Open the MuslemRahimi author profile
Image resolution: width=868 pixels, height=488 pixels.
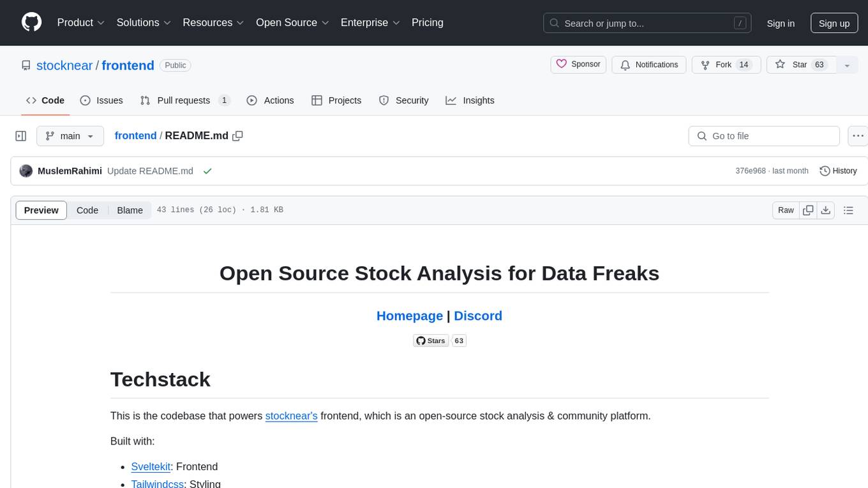tap(70, 171)
